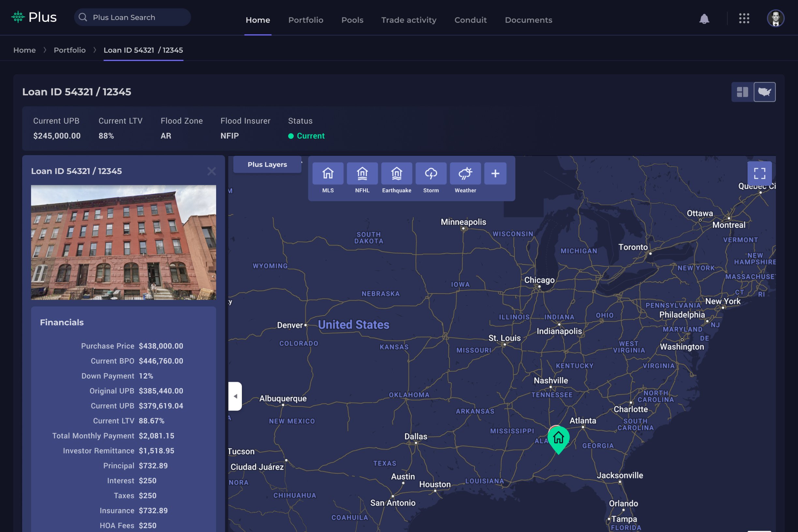This screenshot has height=532, width=798.
Task: Click the Portfolio breadcrumb link
Action: (69, 50)
